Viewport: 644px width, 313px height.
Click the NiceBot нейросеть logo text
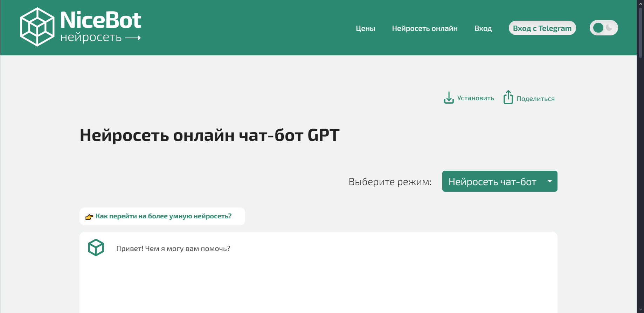101,27
